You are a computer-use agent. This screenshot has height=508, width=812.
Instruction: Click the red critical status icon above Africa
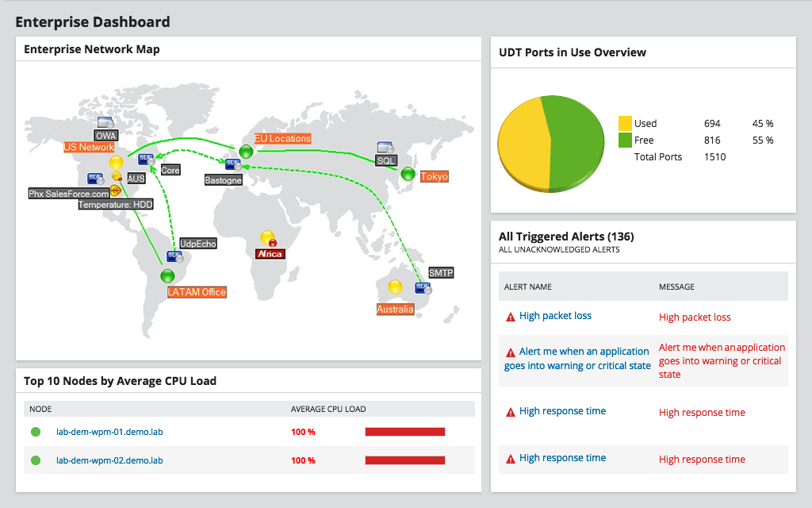[x=272, y=242]
